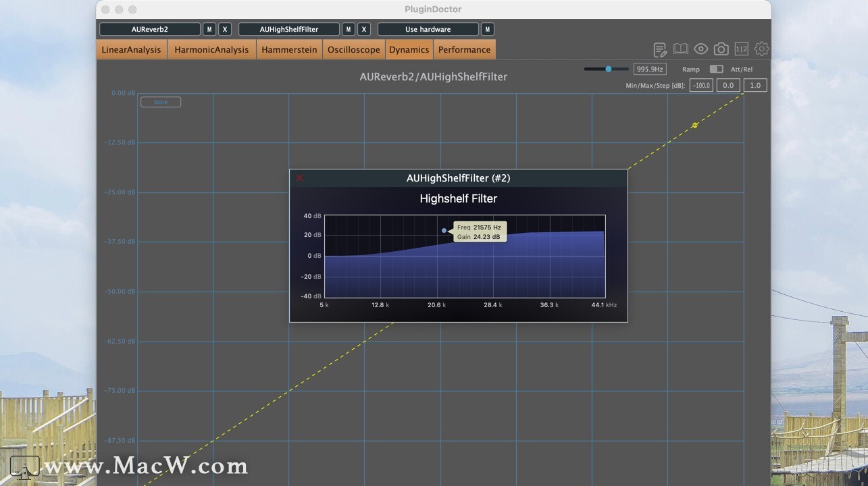868x486 pixels.
Task: Close the Highshelf Filter plugin window
Action: [x=299, y=178]
